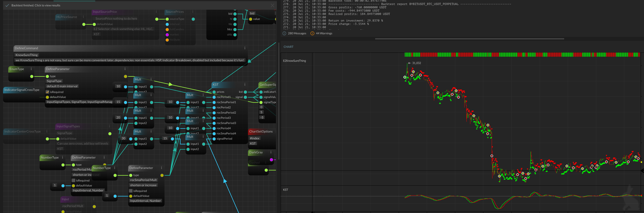Select the hlcc output port
644x213 pixels.
tap(235, 29)
